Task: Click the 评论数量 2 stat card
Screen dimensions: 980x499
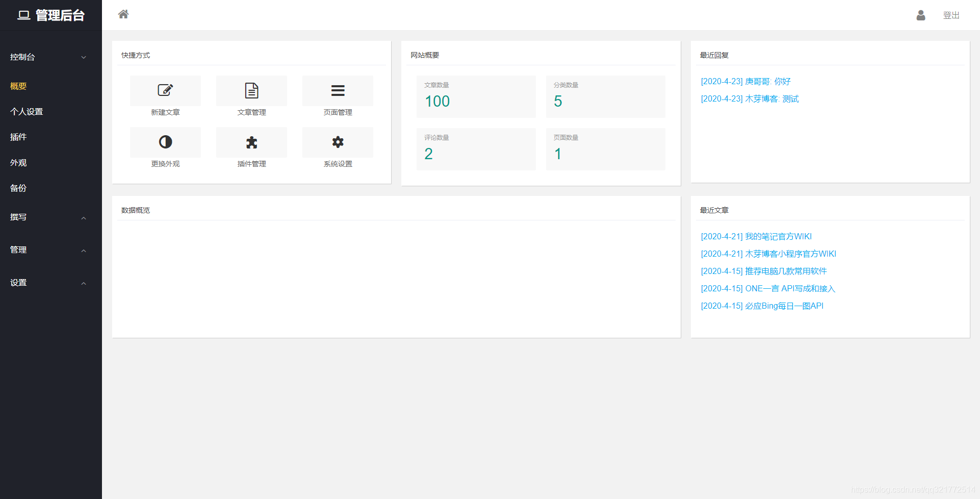Action: tap(476, 149)
